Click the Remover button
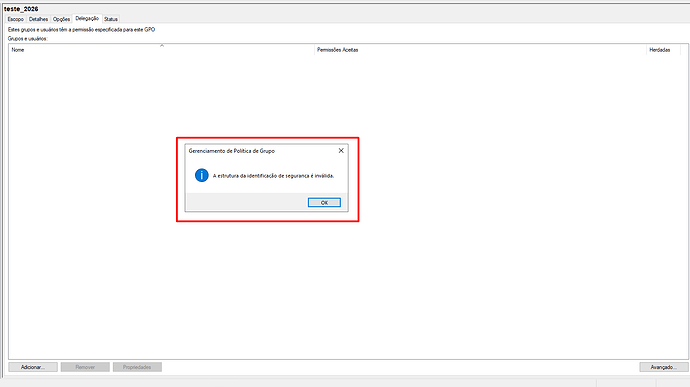The height and width of the screenshot is (387, 690). (85, 367)
